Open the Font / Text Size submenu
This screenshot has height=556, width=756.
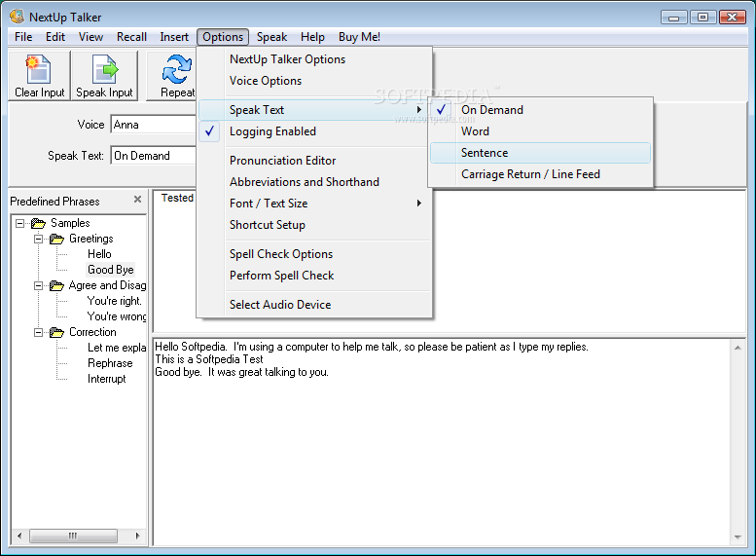click(x=315, y=204)
